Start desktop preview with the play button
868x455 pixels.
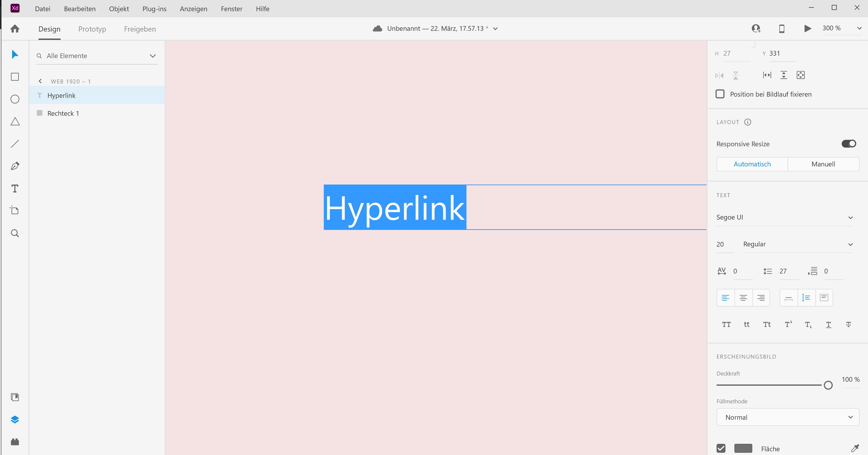click(x=807, y=29)
